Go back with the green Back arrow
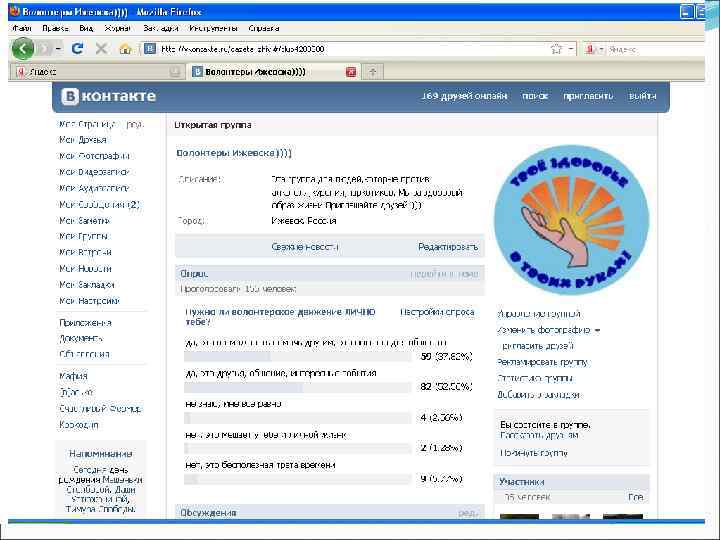The height and width of the screenshot is (540, 720). (22, 48)
